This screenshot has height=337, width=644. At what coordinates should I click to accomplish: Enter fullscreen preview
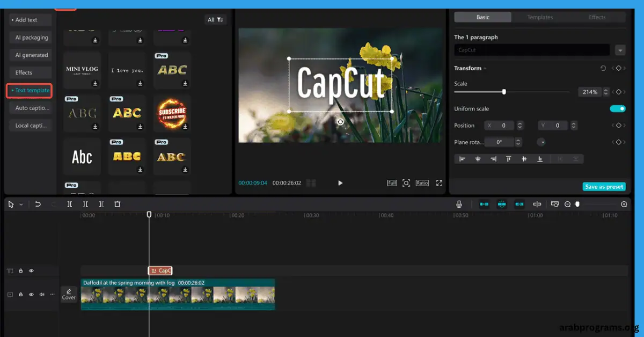tap(439, 183)
